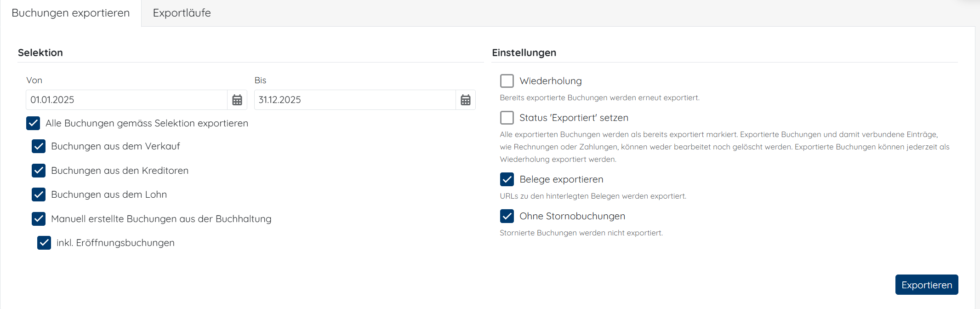This screenshot has height=309, width=980.
Task: Click the Exportieren button
Action: (x=926, y=285)
